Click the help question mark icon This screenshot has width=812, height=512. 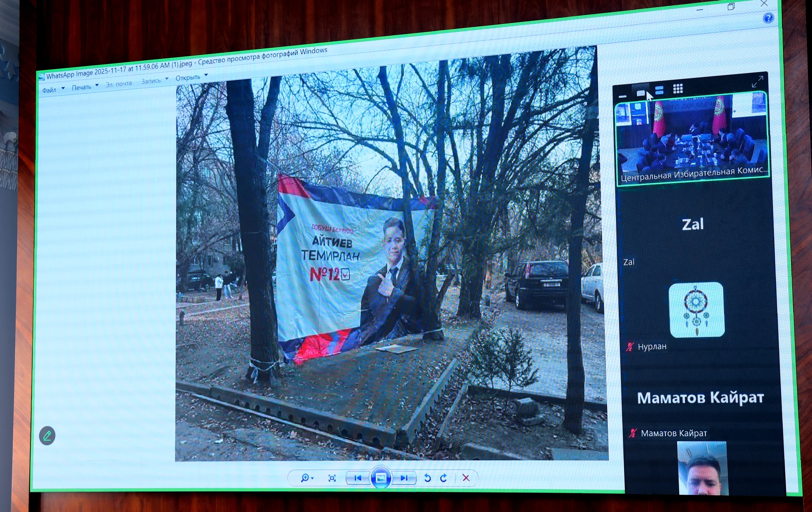click(x=768, y=18)
